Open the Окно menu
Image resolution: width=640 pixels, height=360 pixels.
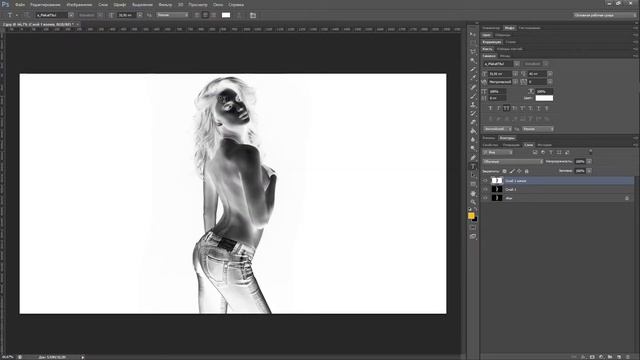click(x=218, y=5)
